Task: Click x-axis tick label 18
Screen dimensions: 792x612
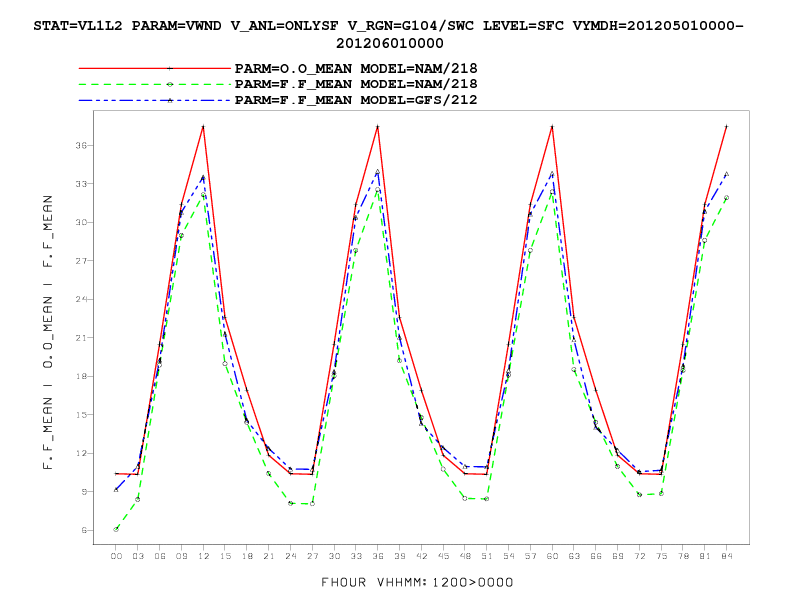Action: click(x=247, y=556)
